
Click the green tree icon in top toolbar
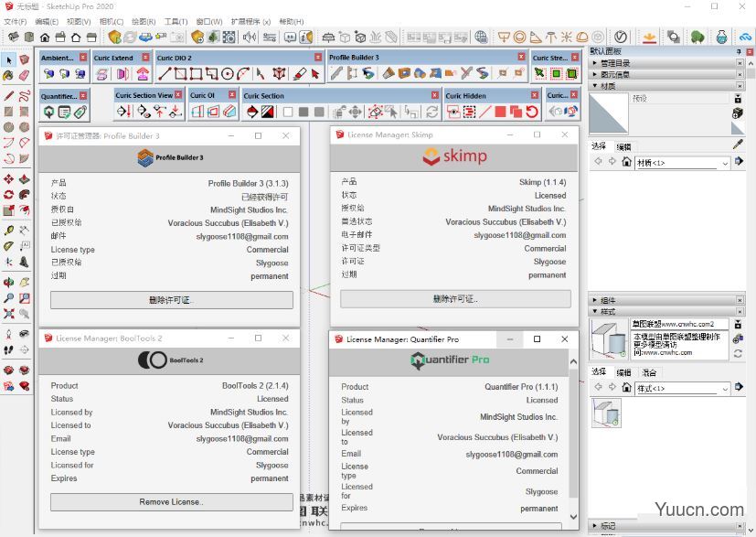pos(697,37)
